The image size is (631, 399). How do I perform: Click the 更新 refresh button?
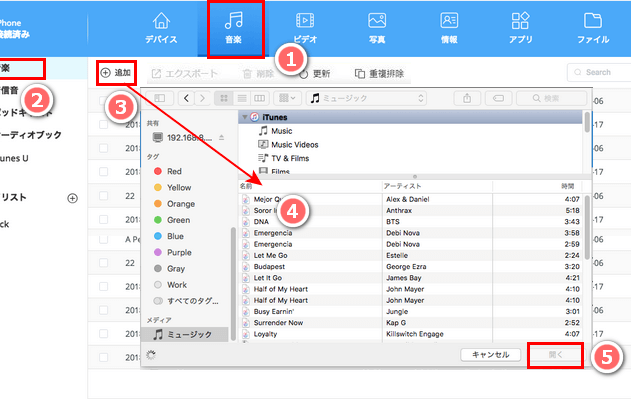pos(315,74)
